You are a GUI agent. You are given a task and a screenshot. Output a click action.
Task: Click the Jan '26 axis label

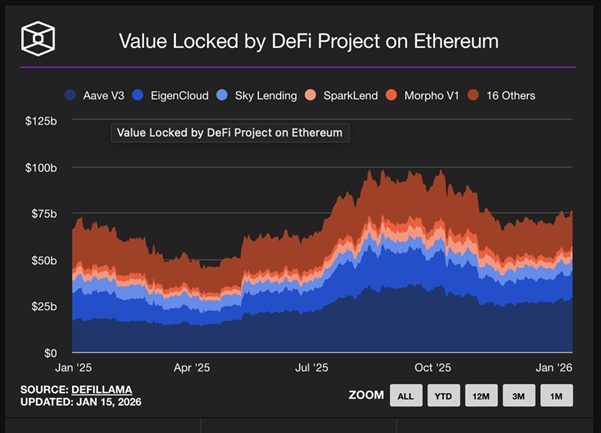point(552,367)
